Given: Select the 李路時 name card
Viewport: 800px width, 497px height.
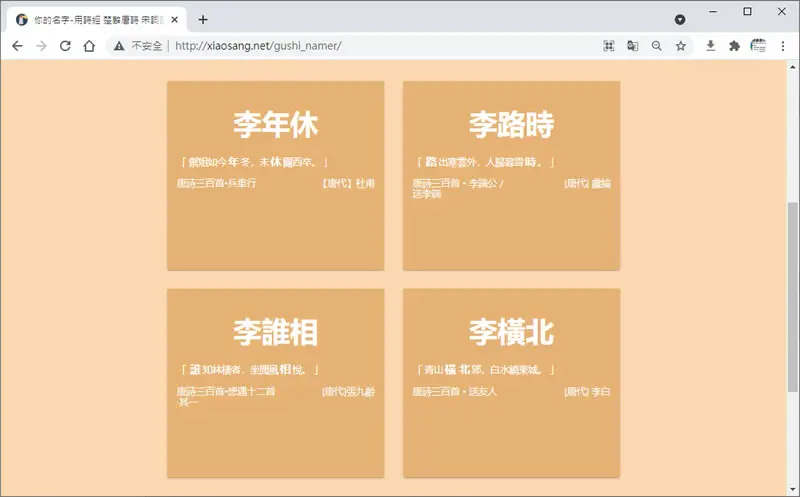Looking at the screenshot, I should click(511, 176).
